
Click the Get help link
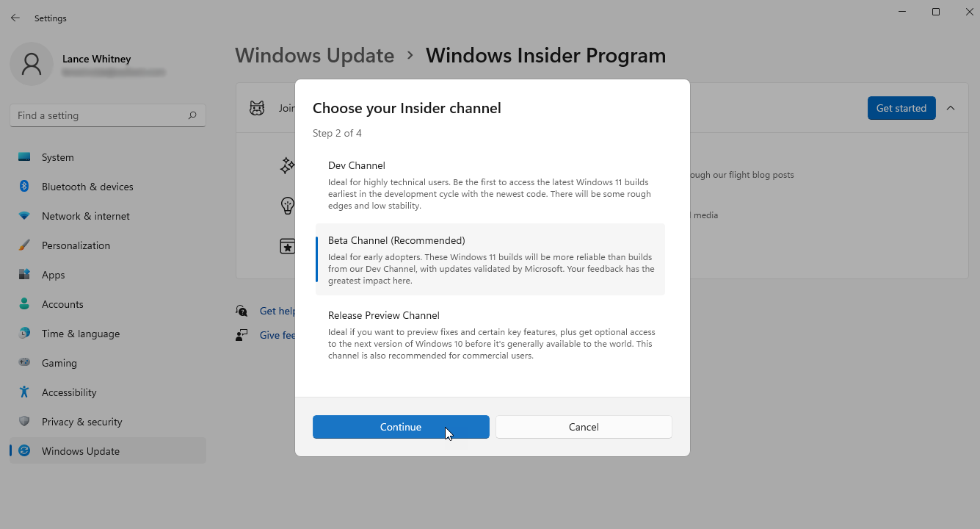click(277, 311)
